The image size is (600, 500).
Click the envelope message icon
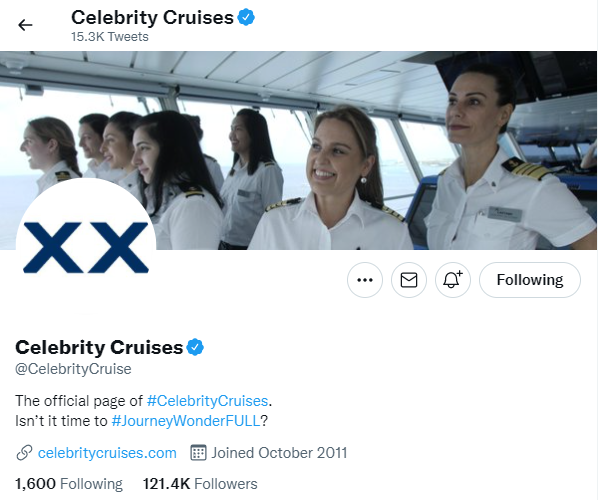coord(408,281)
